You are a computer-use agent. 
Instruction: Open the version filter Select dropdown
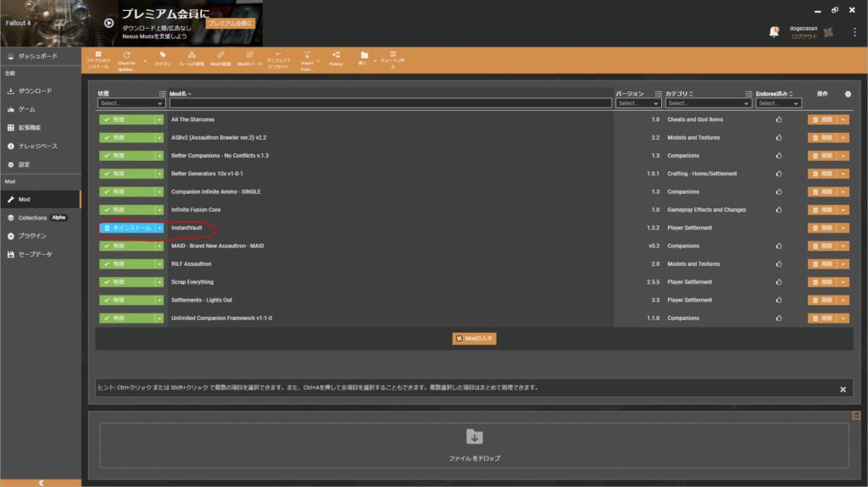click(637, 103)
